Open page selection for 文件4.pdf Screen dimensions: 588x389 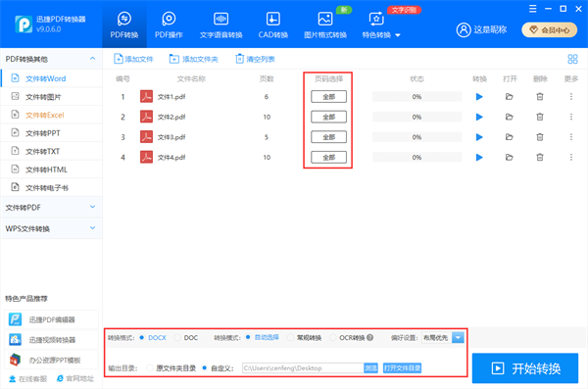tap(328, 157)
